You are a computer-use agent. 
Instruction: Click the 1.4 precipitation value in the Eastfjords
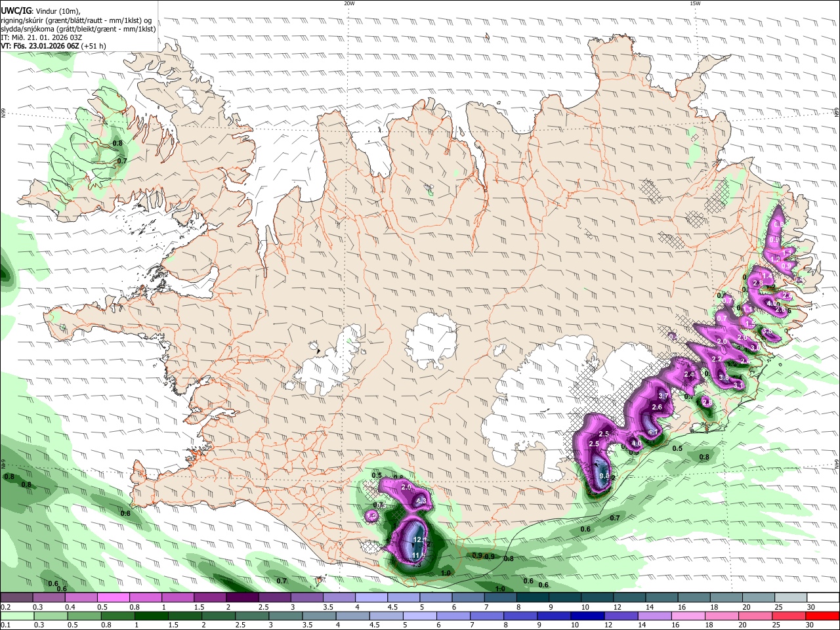click(767, 276)
